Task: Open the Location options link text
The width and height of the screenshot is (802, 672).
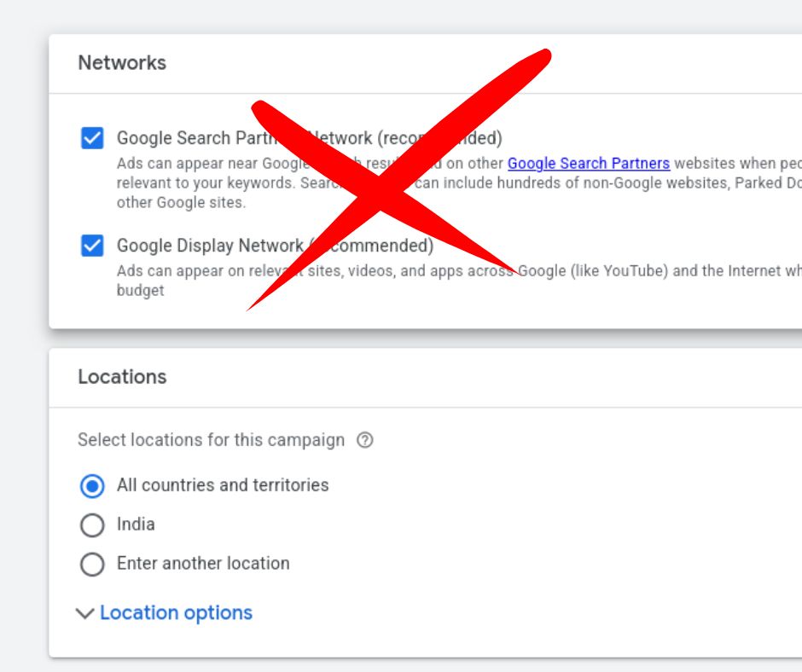Action: (x=176, y=613)
